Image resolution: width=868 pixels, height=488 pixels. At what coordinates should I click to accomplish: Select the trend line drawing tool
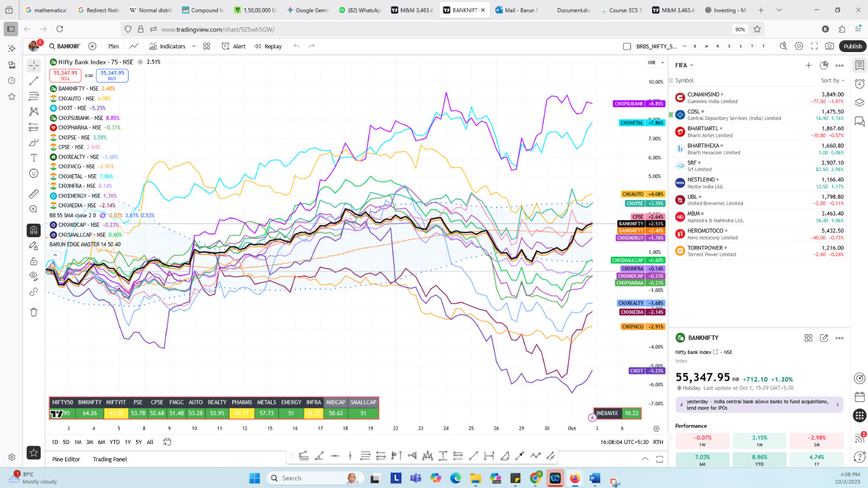[x=34, y=81]
